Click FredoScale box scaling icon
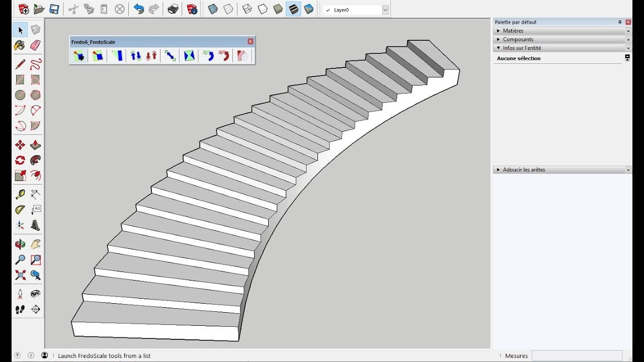The height and width of the screenshot is (362, 644). [98, 56]
